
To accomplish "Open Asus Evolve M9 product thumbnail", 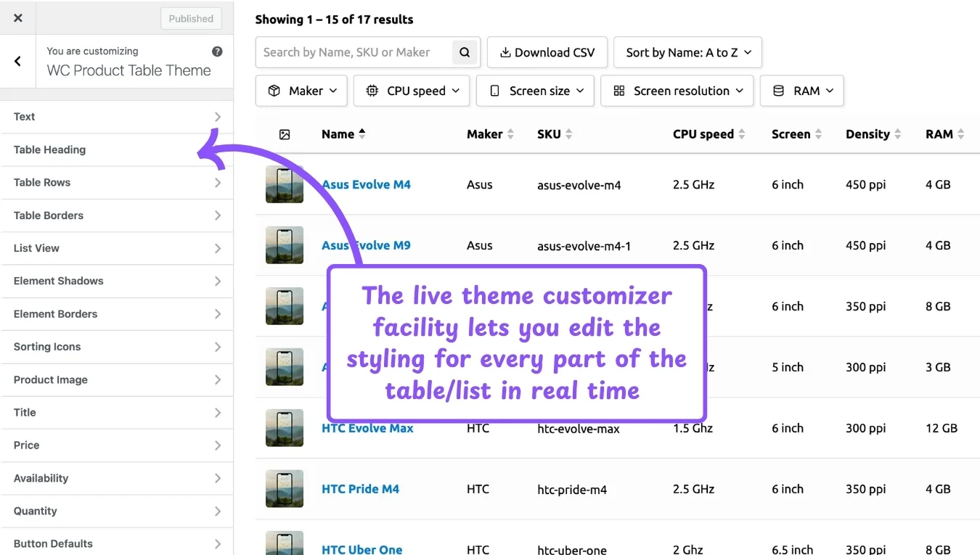I will click(x=285, y=245).
